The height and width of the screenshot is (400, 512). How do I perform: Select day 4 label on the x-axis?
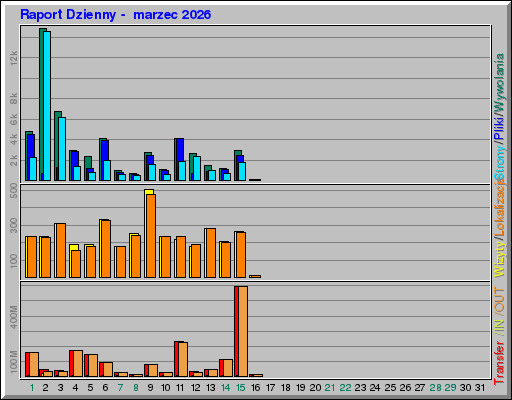tap(75, 388)
